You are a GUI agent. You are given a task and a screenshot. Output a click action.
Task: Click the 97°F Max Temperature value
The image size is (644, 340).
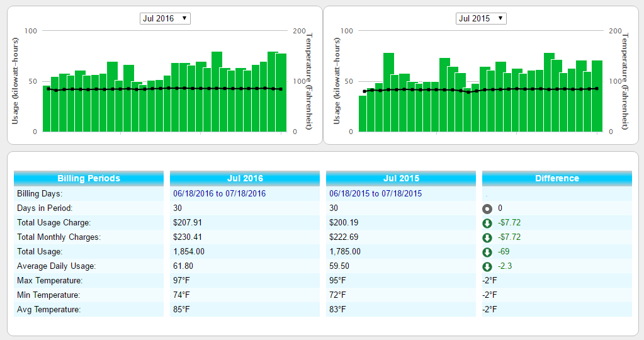coord(181,280)
